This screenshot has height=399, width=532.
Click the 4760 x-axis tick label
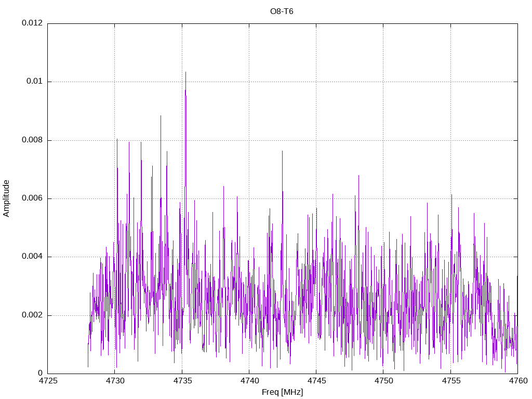click(x=518, y=381)
